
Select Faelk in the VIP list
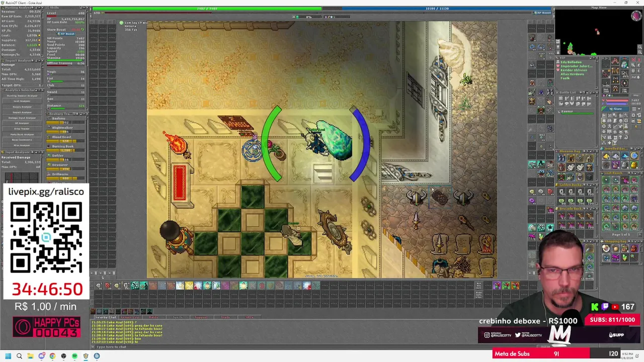coord(565,78)
